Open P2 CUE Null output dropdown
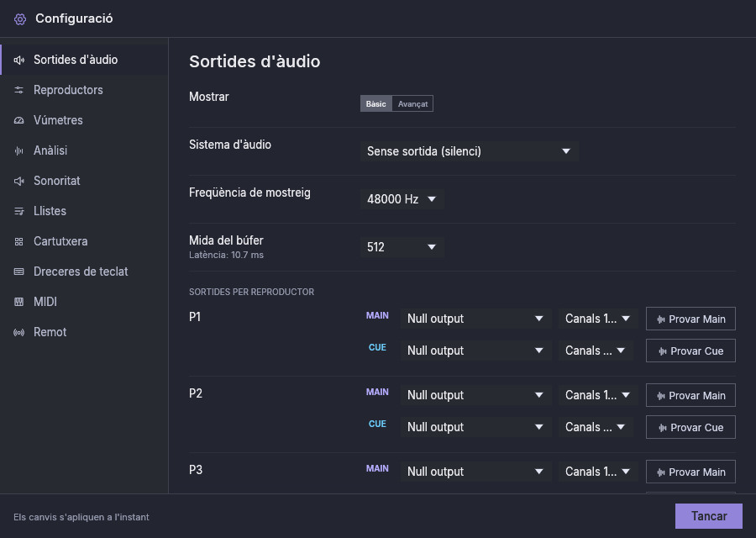 click(x=476, y=427)
